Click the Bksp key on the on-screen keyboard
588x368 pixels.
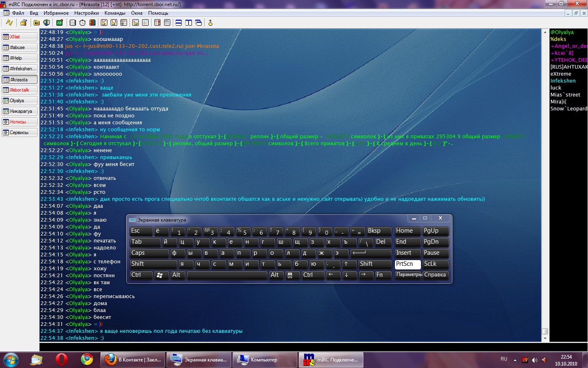[379, 231]
